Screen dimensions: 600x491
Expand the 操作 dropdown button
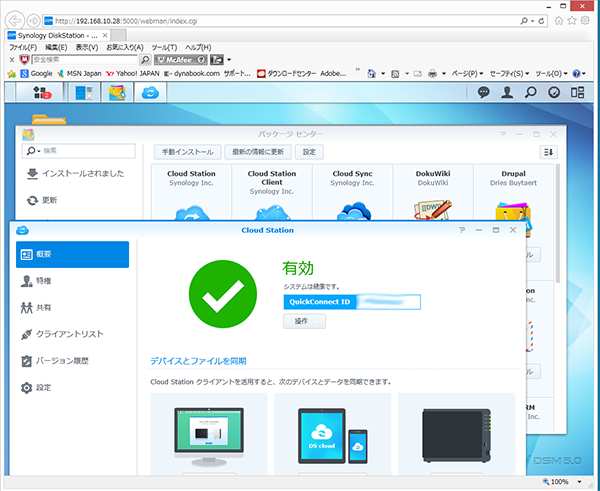[x=305, y=321]
